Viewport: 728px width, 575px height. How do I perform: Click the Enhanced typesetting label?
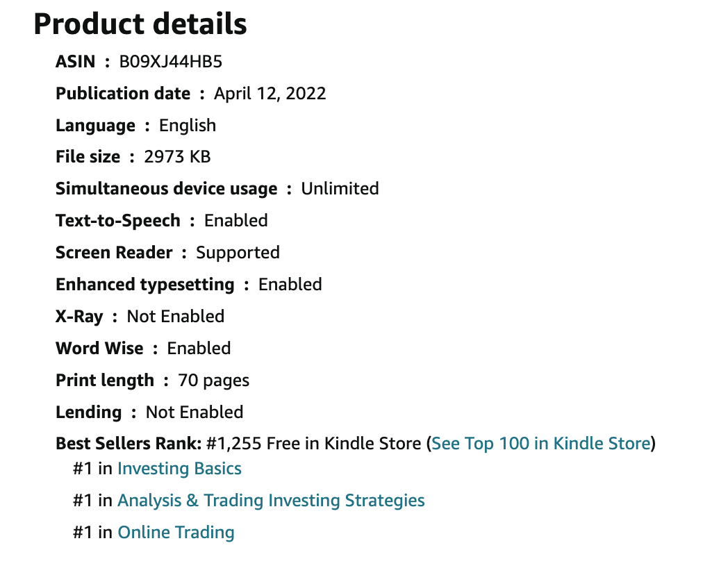145,285
